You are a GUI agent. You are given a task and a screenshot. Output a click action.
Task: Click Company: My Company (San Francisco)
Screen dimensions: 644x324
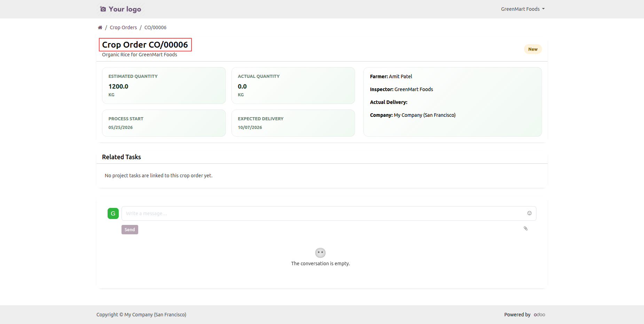point(413,115)
